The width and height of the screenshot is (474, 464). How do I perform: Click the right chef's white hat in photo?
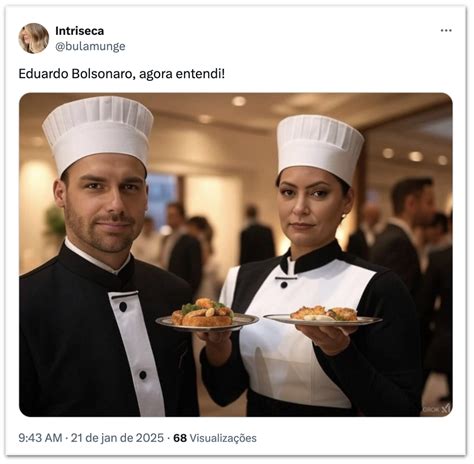[x=320, y=145]
